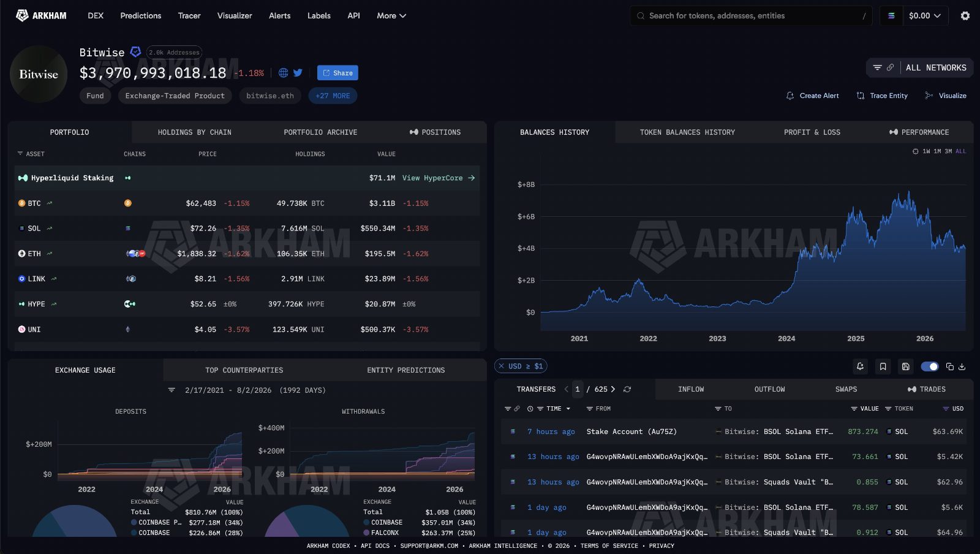Click the bookmark icon above transfers
This screenshot has height=554, width=980.
pos(883,366)
